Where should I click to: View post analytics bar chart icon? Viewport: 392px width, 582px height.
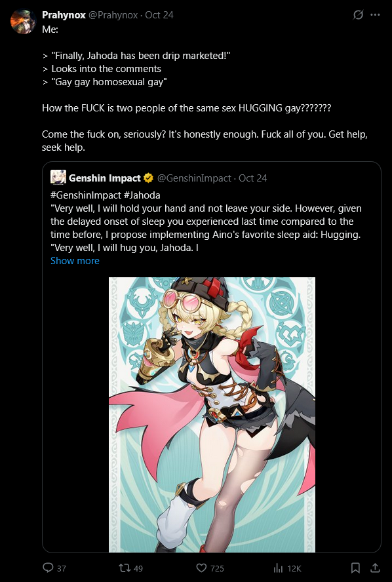coord(279,568)
